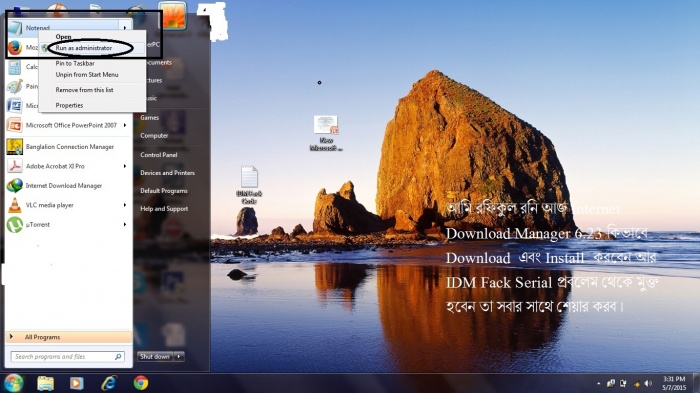Click the Windows Start orb
The image size is (700, 393).
click(x=13, y=383)
